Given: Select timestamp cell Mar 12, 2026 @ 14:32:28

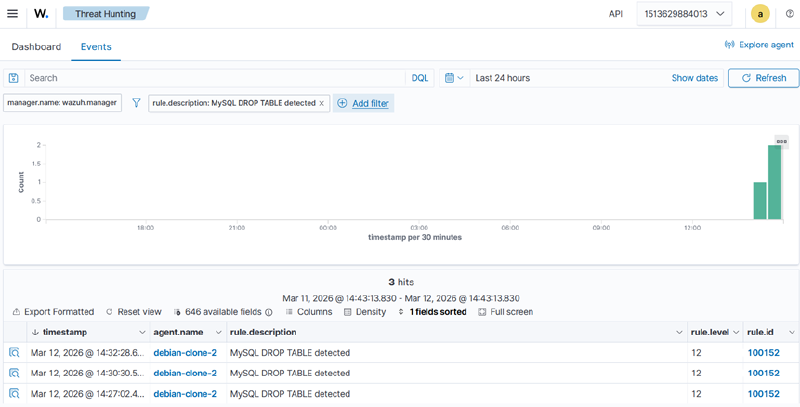Looking at the screenshot, I should [x=88, y=352].
